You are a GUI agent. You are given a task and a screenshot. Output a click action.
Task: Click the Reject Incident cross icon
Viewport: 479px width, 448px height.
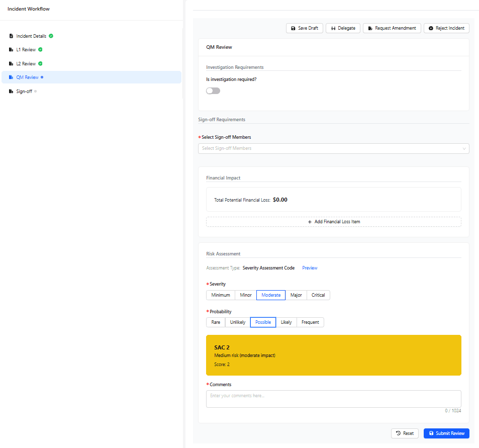(431, 28)
